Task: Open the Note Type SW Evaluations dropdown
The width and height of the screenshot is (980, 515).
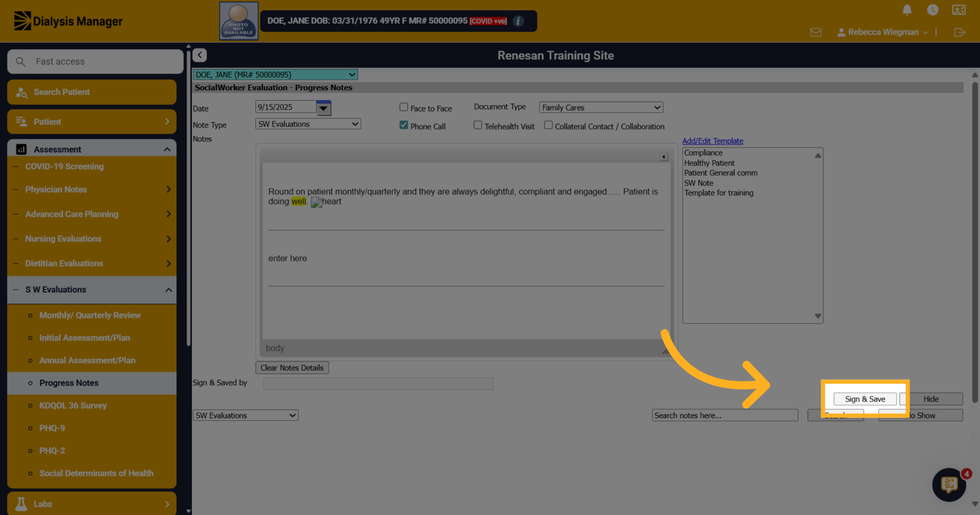Action: tap(308, 124)
